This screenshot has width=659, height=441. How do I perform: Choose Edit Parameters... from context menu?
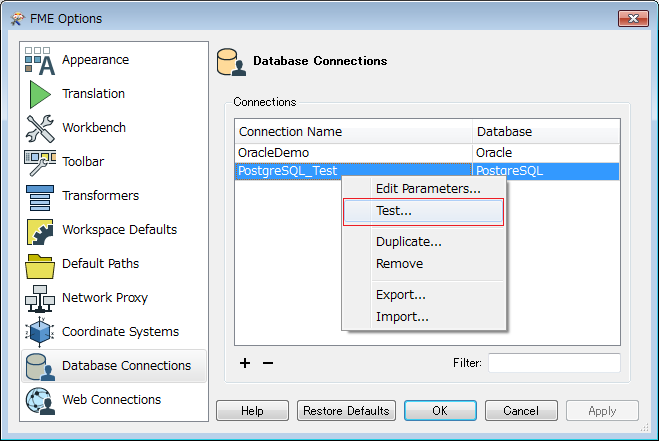point(424,189)
